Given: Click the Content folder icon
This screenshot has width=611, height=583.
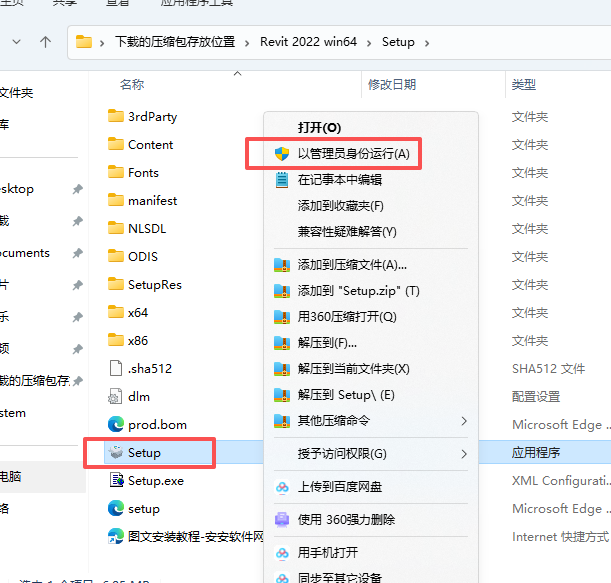Looking at the screenshot, I should click(x=116, y=144).
